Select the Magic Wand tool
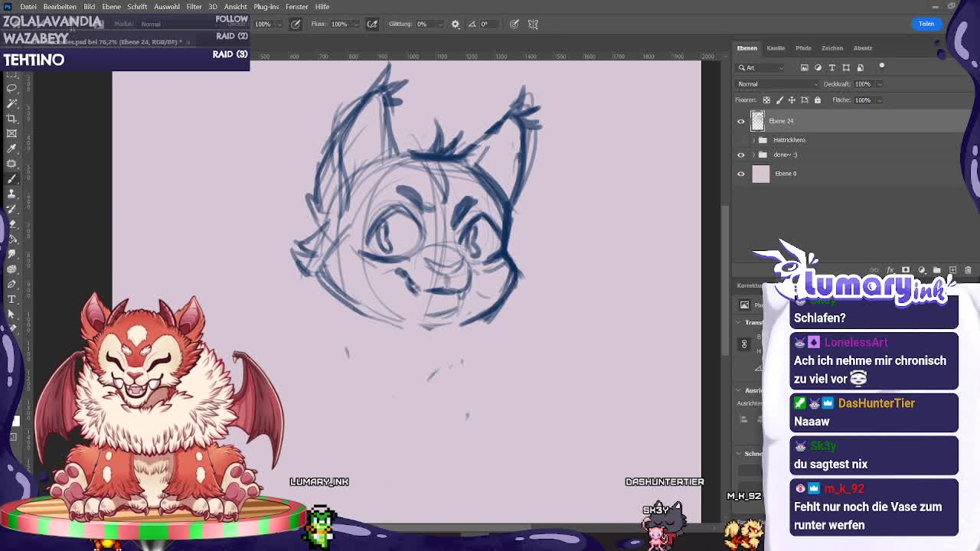Screen dimensions: 980x551 [x=11, y=103]
